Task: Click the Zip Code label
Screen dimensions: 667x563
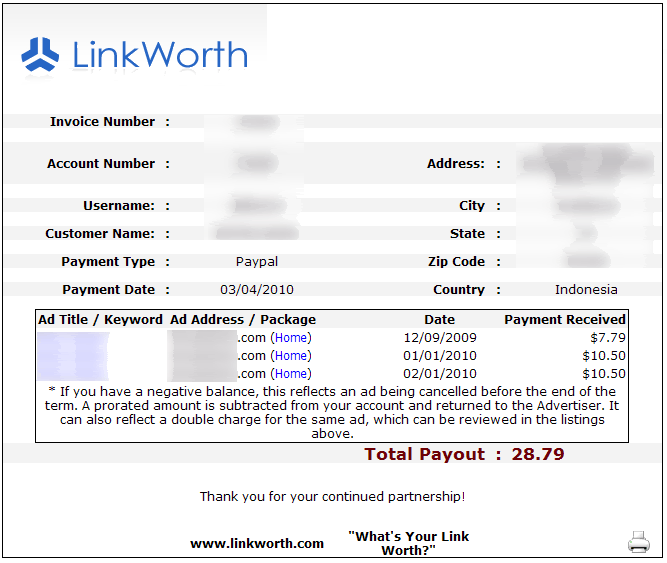Action: [456, 262]
